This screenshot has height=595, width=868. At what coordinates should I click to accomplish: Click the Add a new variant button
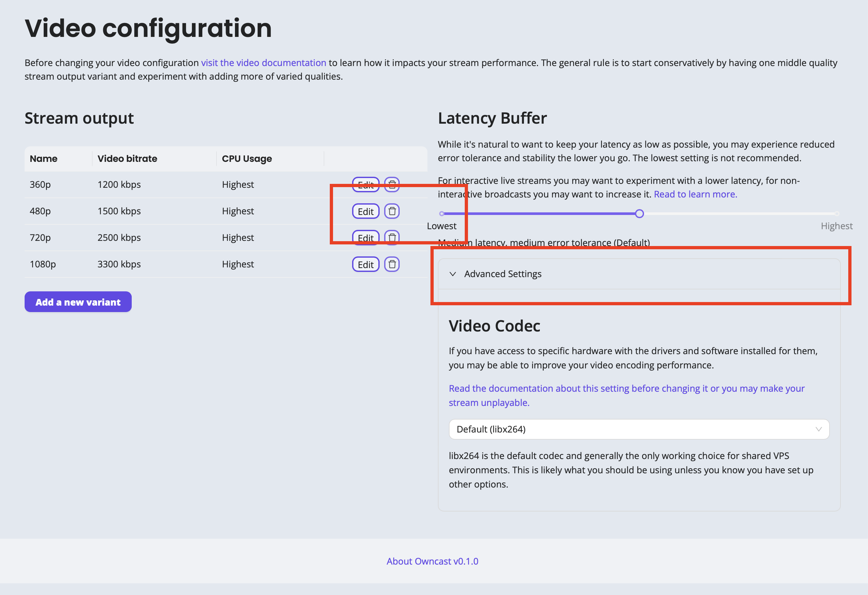coord(78,302)
